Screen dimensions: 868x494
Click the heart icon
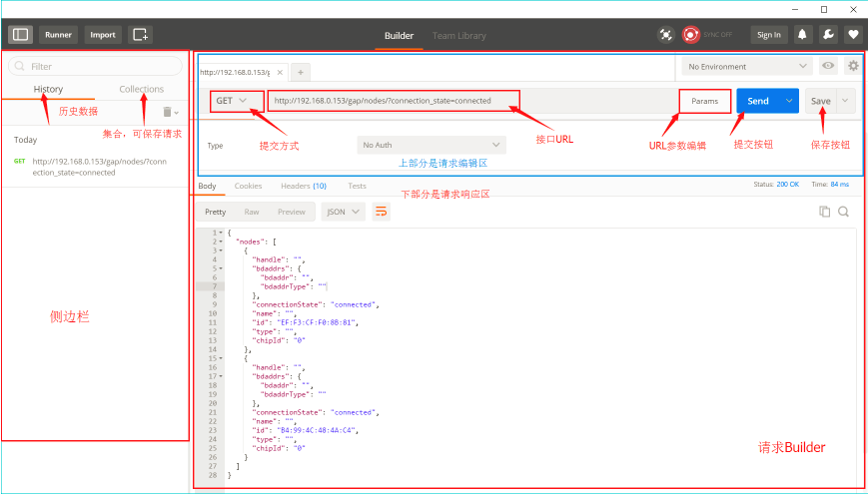(852, 34)
